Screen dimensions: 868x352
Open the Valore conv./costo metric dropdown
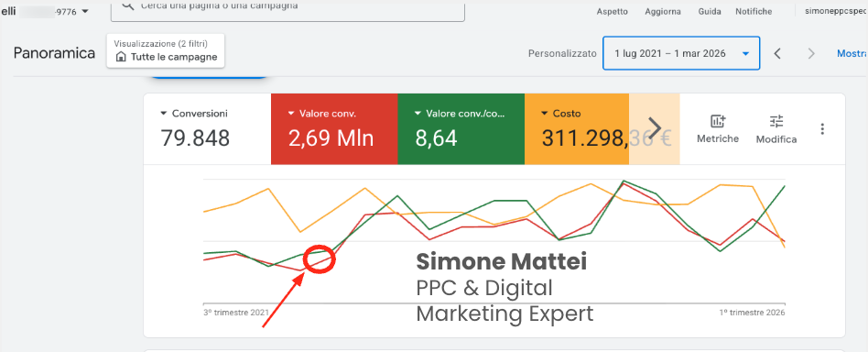pos(418,114)
